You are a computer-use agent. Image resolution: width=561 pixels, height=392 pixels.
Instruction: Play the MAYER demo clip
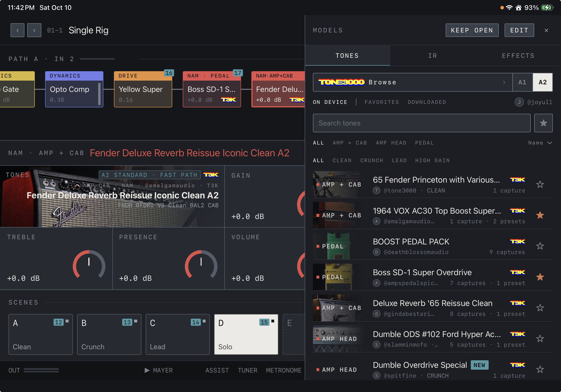coord(159,370)
